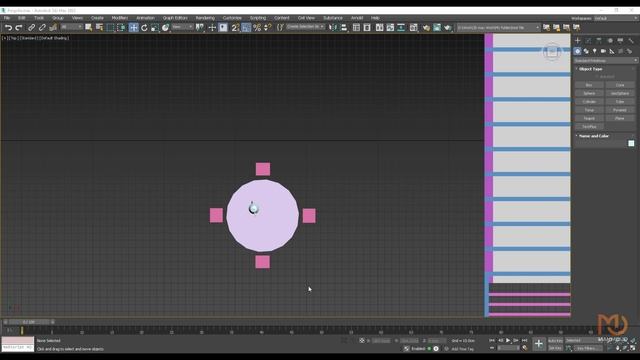Activate the Select and Rotate tool
640x360 pixels.
144,28
